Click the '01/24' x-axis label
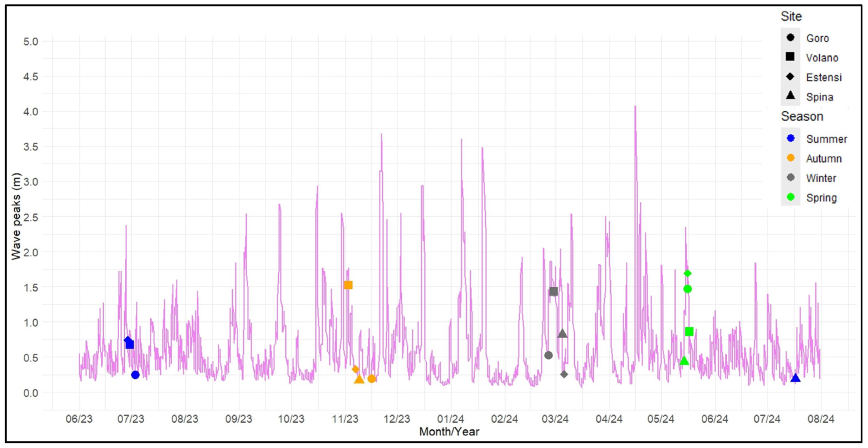Image resolution: width=868 pixels, height=448 pixels. pos(451,419)
